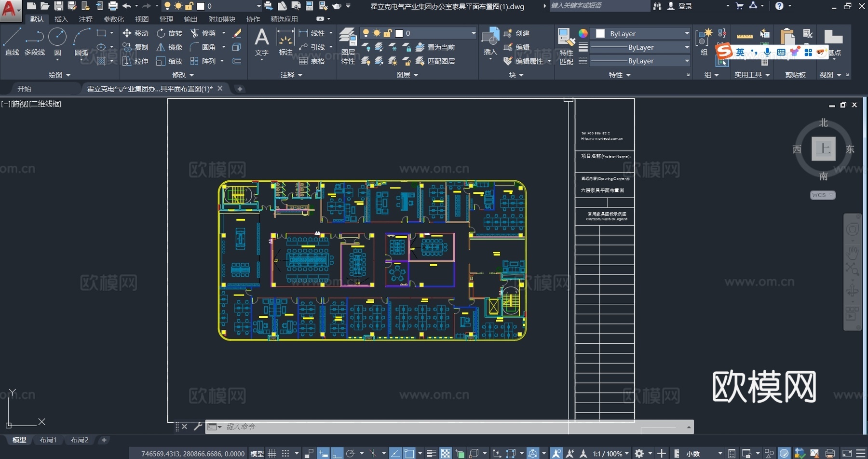Viewport: 868px width, 459px height.
Task: Toggle transparency display in status bar
Action: (446, 453)
